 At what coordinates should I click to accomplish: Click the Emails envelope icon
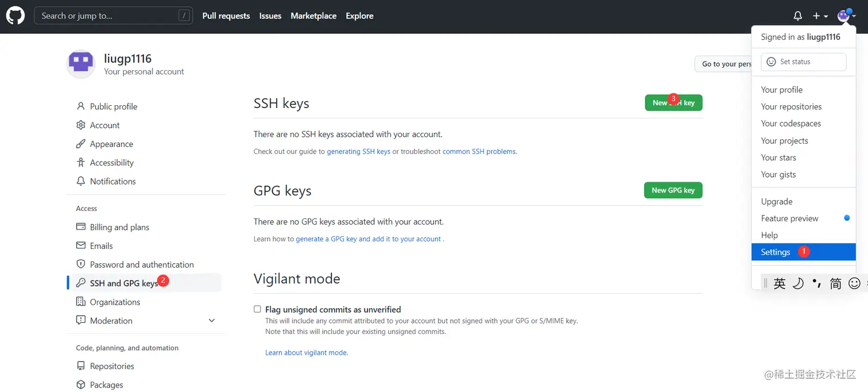[x=81, y=245]
